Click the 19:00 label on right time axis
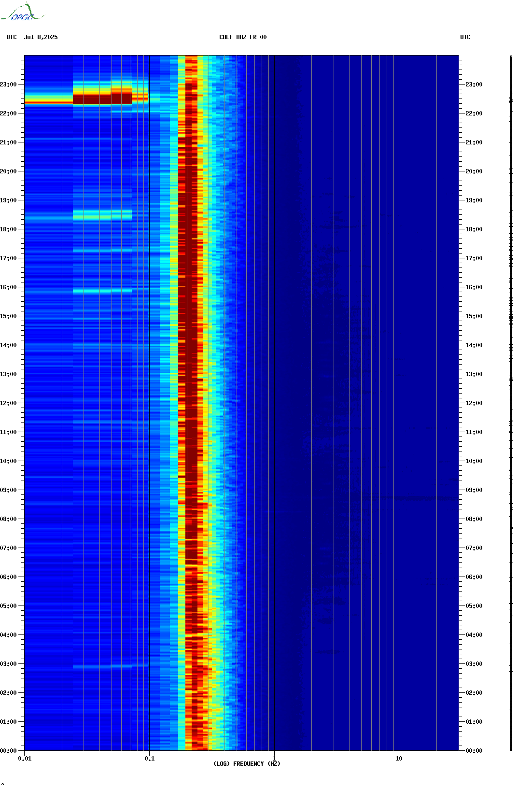 click(x=474, y=200)
